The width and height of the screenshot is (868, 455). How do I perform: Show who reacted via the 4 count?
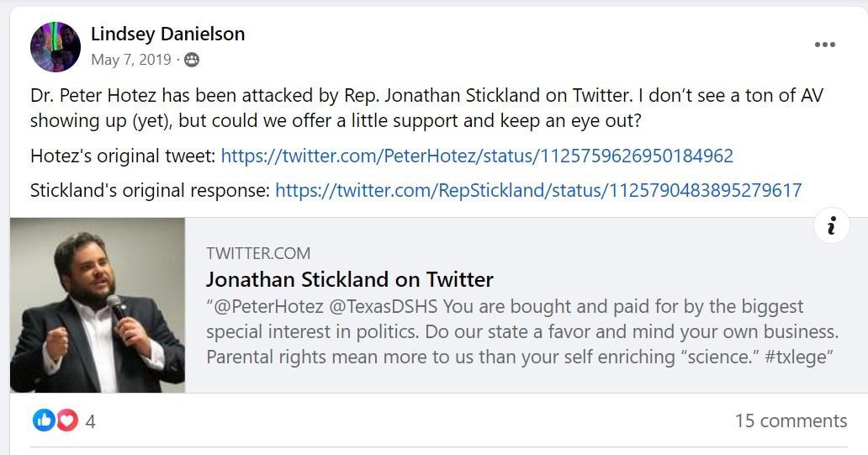pos(90,422)
